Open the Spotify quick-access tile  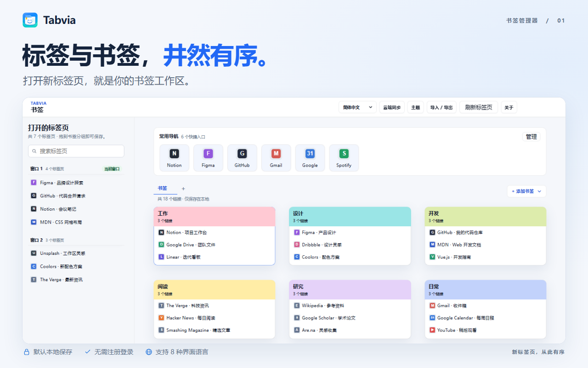point(344,158)
